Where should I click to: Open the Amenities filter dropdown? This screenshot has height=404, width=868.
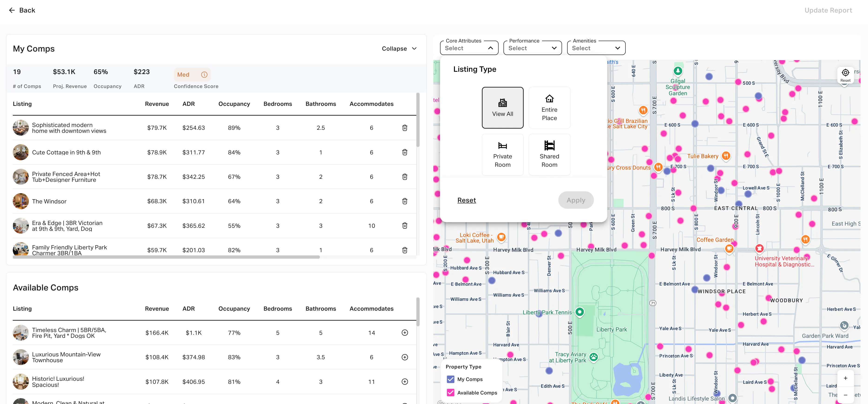click(x=596, y=48)
